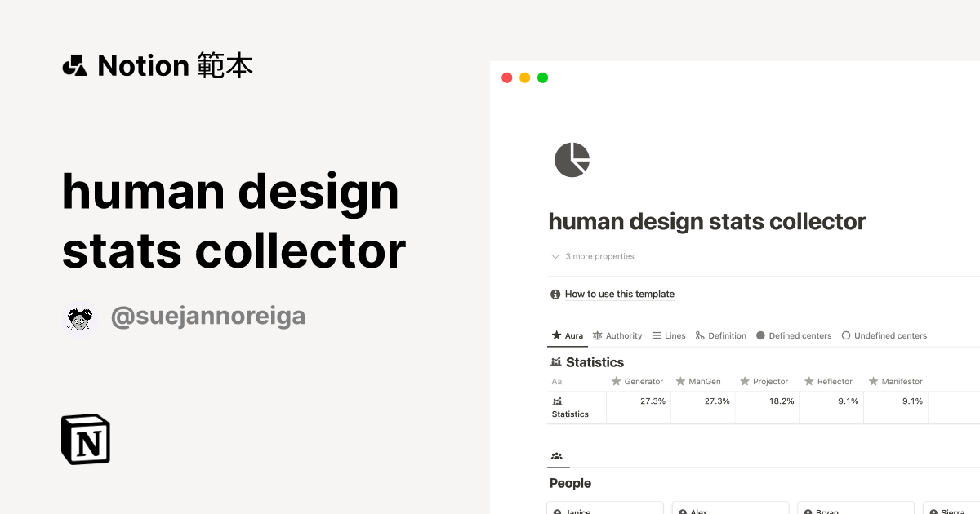Click the pie chart page icon
This screenshot has height=514, width=980.
pos(572,159)
